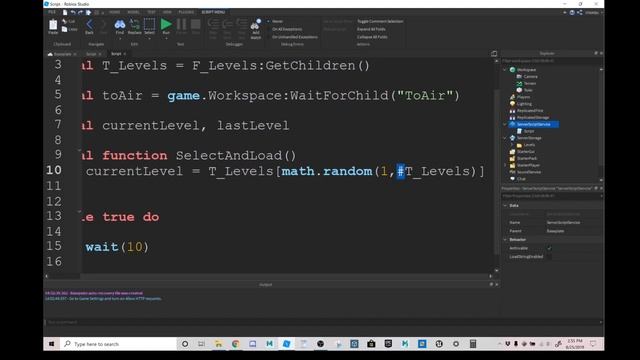Select Terrain in Explorer
This screenshot has height=360, width=640.
(530, 84)
